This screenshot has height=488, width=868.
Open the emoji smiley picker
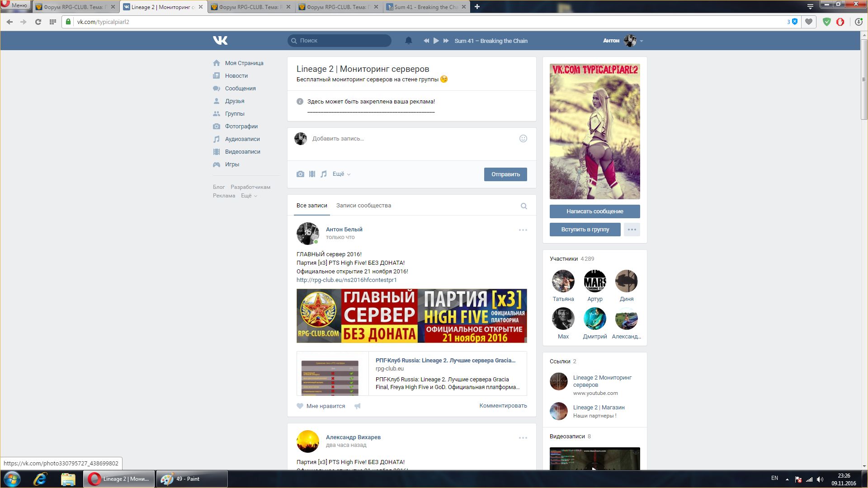(523, 139)
